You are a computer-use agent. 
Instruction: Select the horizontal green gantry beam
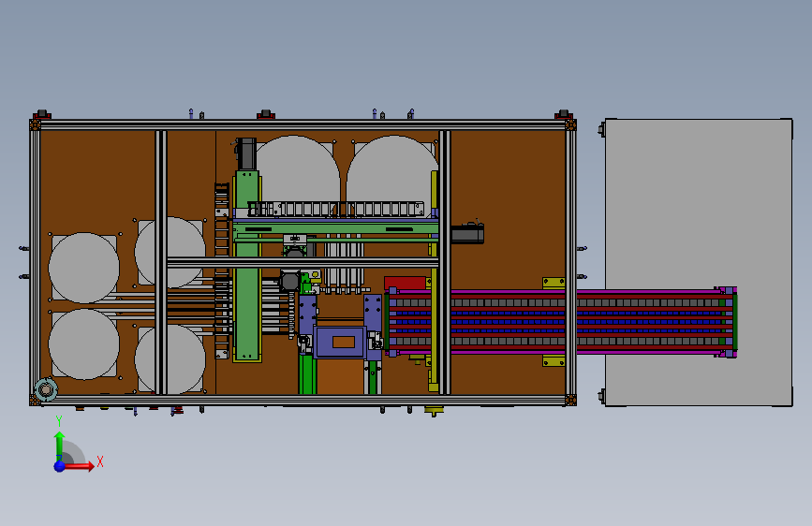[335, 228]
